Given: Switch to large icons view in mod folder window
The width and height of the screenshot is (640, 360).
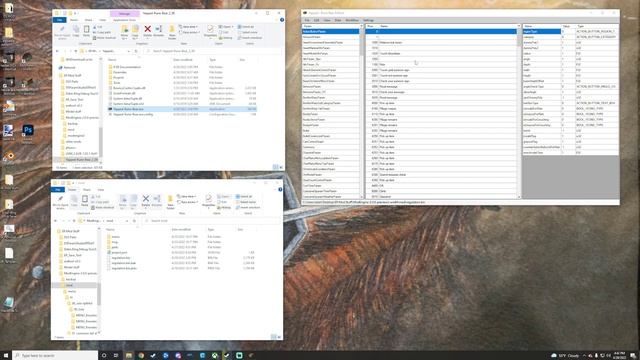Looking at the screenshot, I should (279, 337).
